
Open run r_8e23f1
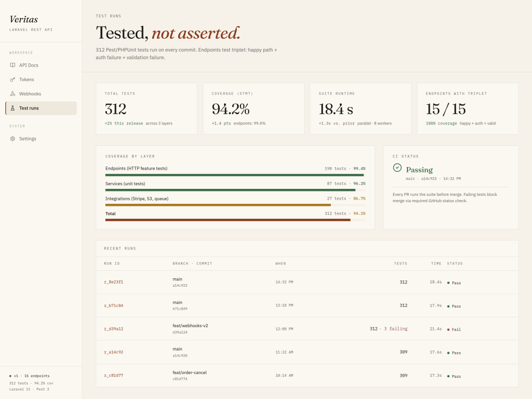[114, 282]
